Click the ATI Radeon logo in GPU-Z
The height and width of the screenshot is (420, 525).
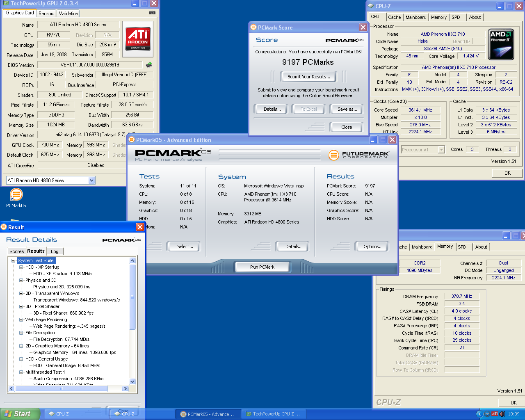tap(138, 39)
